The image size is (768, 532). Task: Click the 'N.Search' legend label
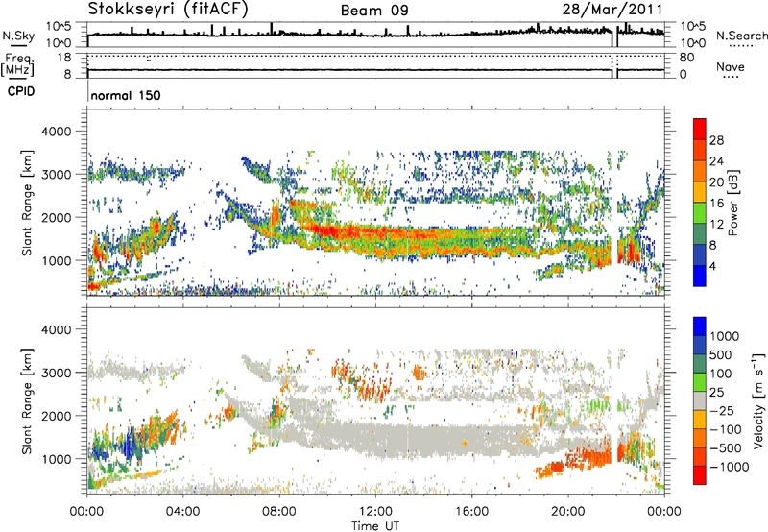coord(741,36)
